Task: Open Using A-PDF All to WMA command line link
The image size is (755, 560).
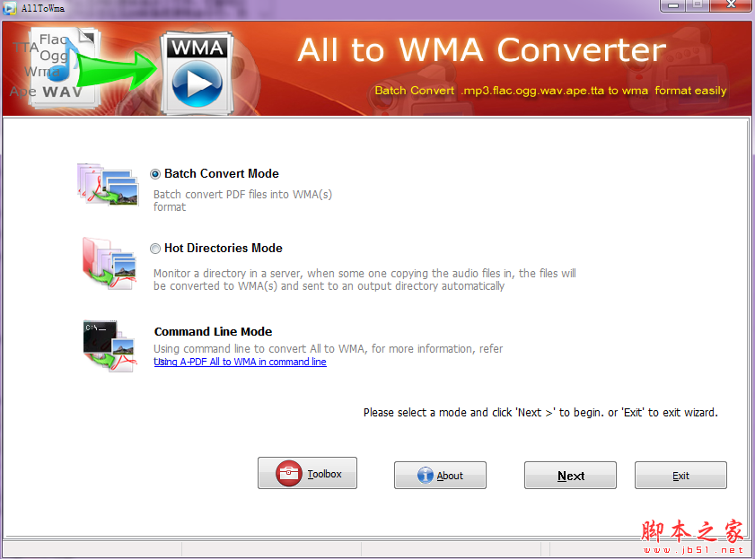Action: click(240, 362)
